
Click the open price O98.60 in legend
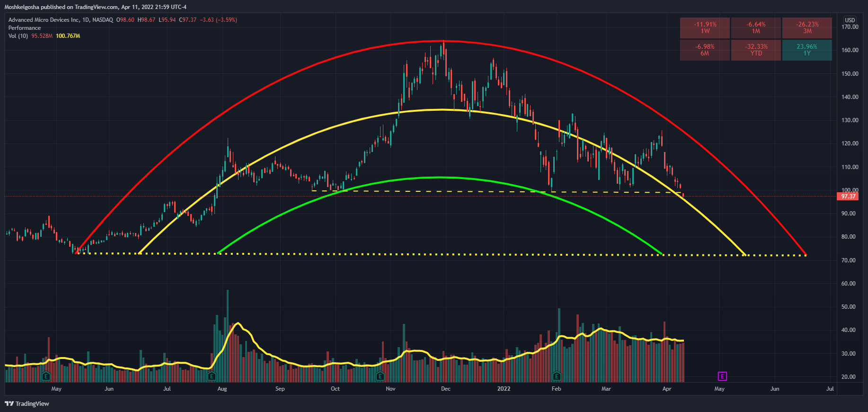click(125, 20)
